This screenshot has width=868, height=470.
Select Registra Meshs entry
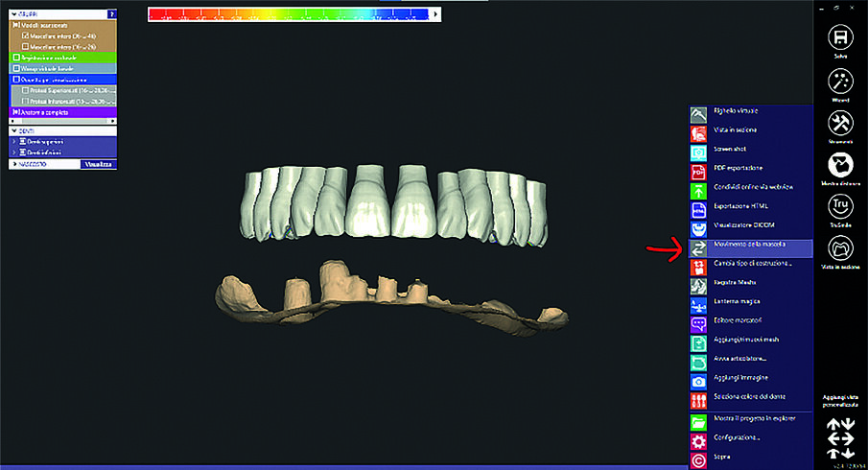coord(750,286)
